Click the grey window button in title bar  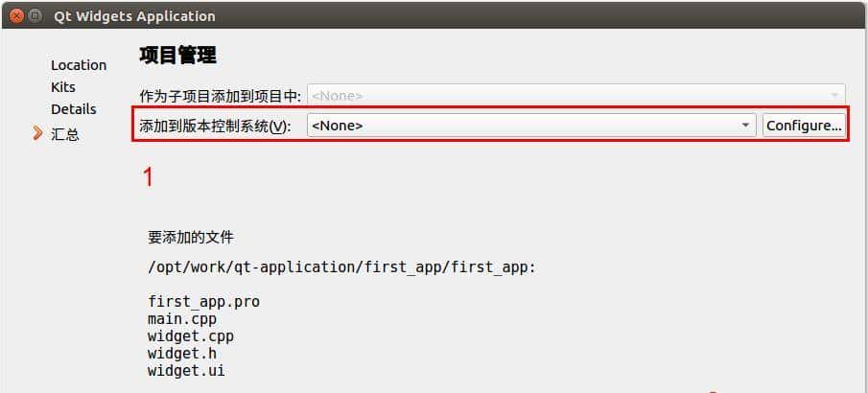(35, 15)
